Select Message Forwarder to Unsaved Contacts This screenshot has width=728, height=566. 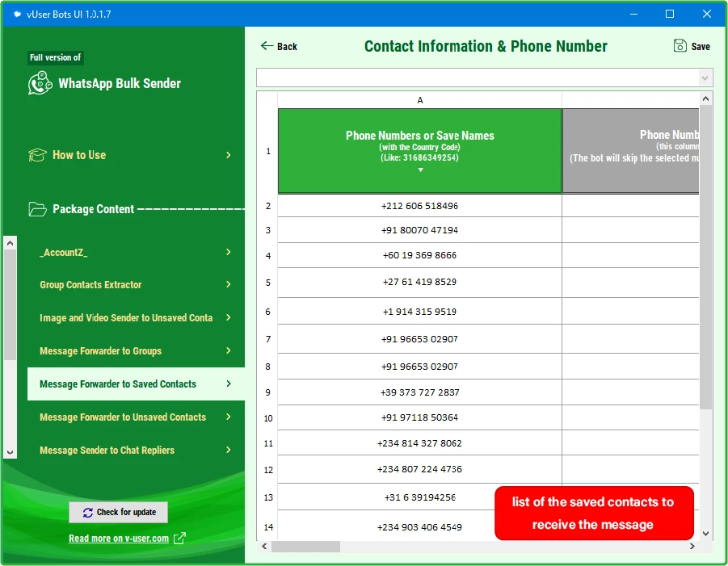pos(136,417)
